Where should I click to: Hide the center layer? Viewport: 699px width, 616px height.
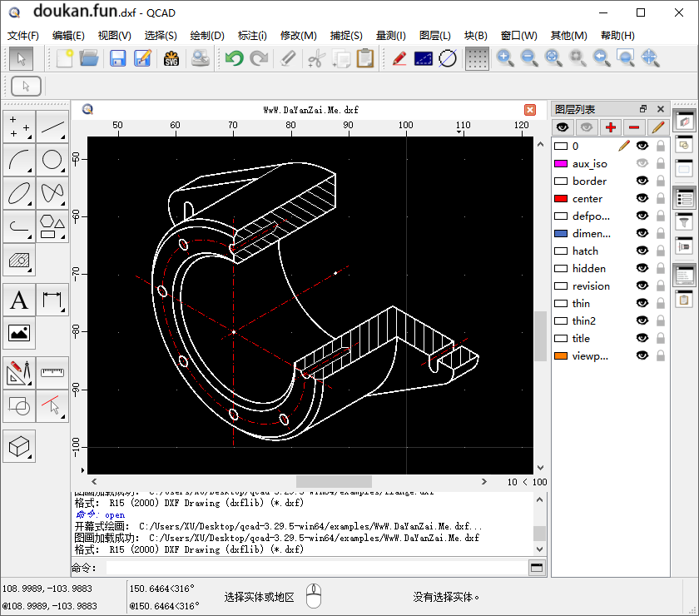(x=640, y=198)
